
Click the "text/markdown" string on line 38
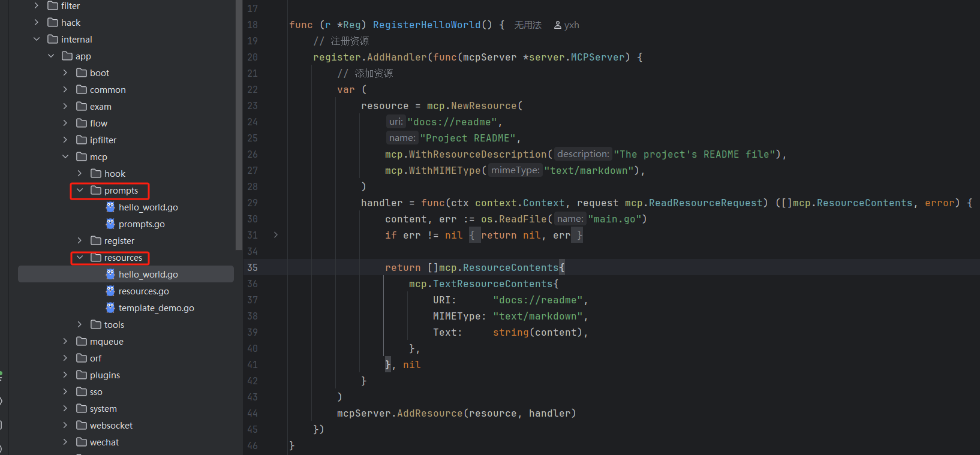point(538,316)
